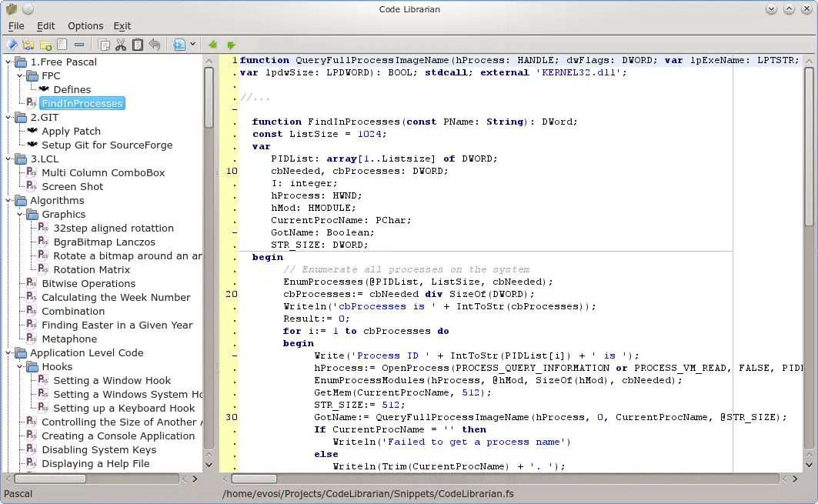Click the blue minus delete toolbar icon

coord(79,45)
